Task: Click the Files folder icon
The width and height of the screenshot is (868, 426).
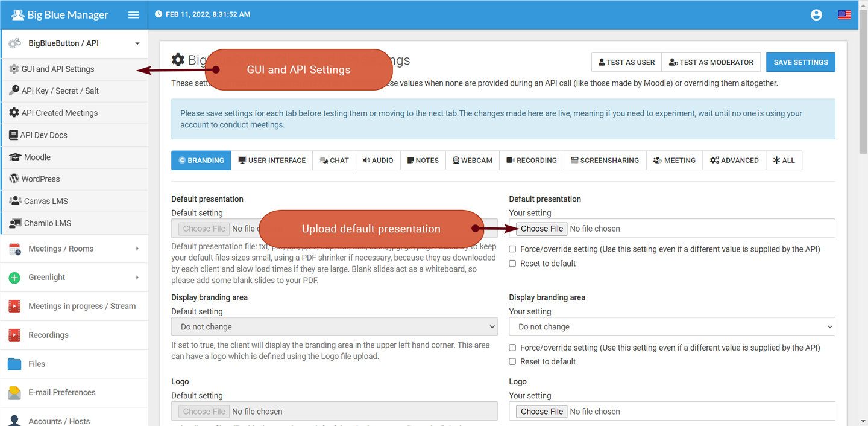Action: point(14,364)
